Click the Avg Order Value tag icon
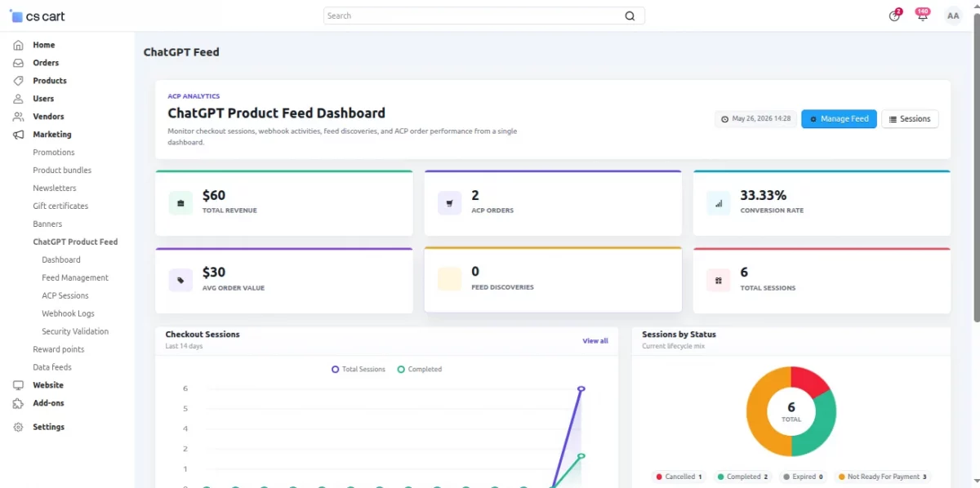The image size is (980, 488). (x=180, y=280)
